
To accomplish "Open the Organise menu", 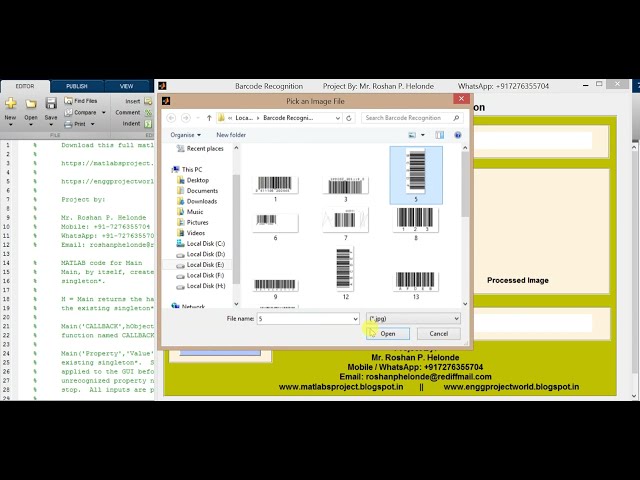I will pos(185,135).
